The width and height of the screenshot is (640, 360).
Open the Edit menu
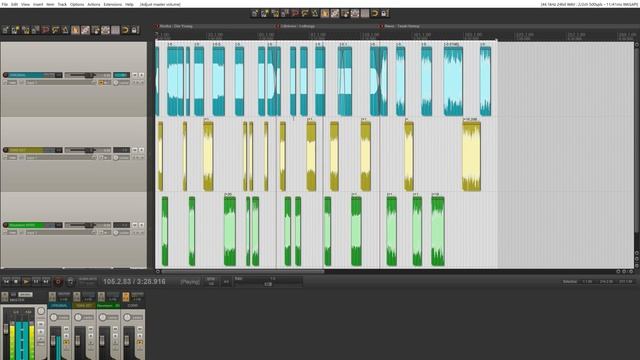coord(14,4)
